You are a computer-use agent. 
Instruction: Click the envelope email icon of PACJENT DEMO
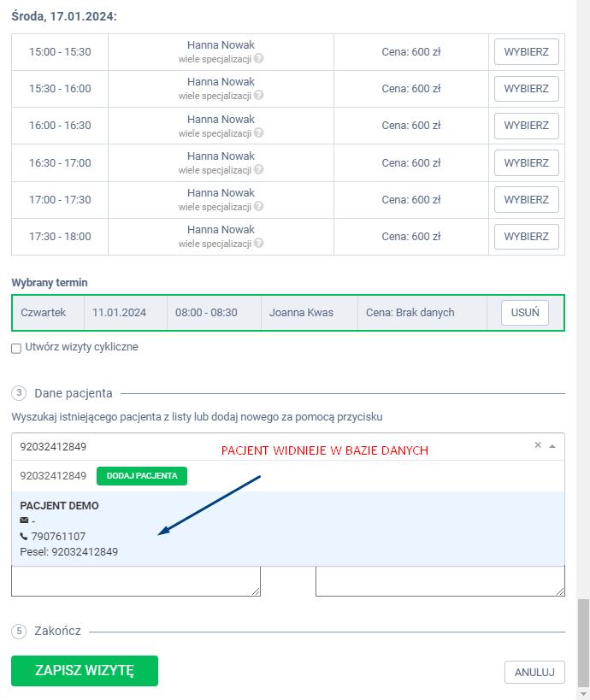click(24, 521)
